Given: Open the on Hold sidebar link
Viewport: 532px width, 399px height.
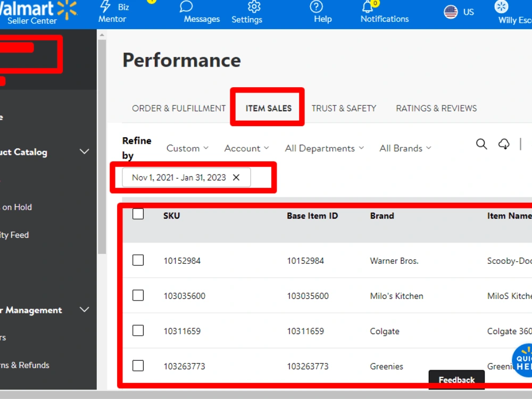Looking at the screenshot, I should pyautogui.click(x=16, y=207).
